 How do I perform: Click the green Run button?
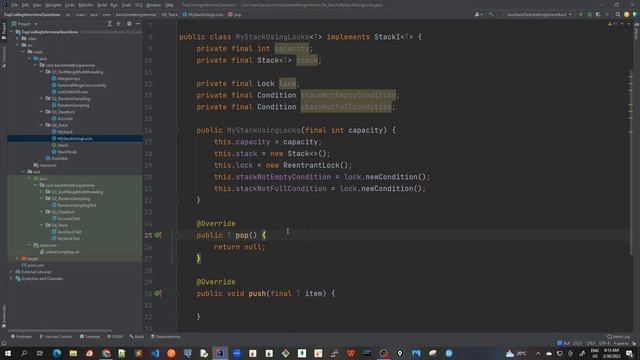(x=581, y=14)
